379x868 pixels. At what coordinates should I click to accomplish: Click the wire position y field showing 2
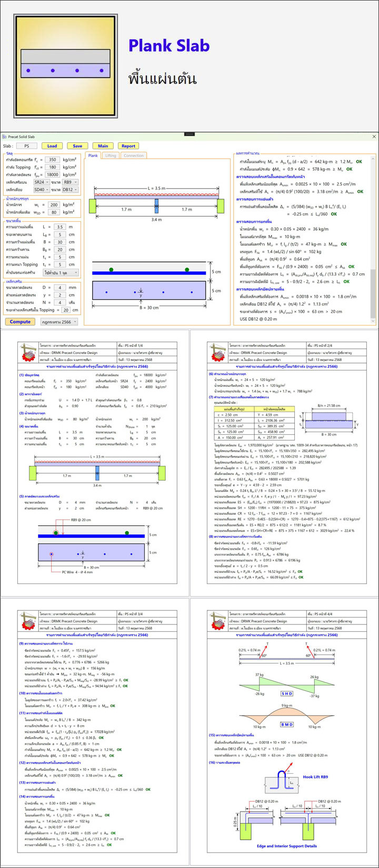(61, 295)
